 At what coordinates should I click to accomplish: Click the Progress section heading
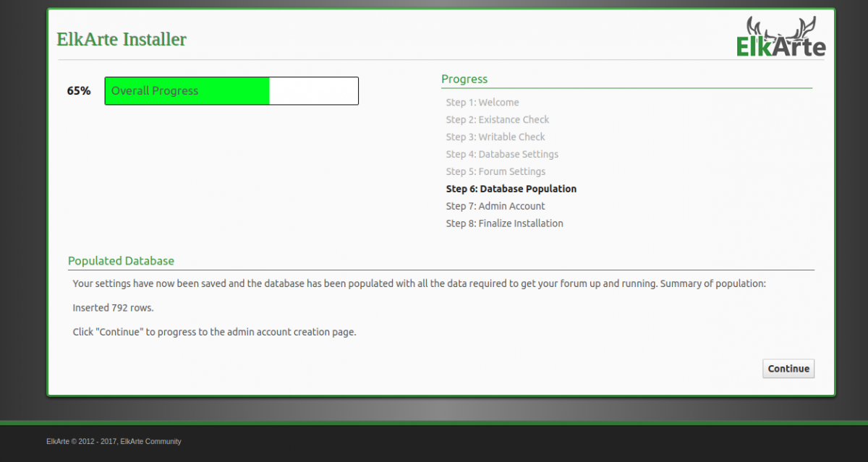[x=464, y=79]
